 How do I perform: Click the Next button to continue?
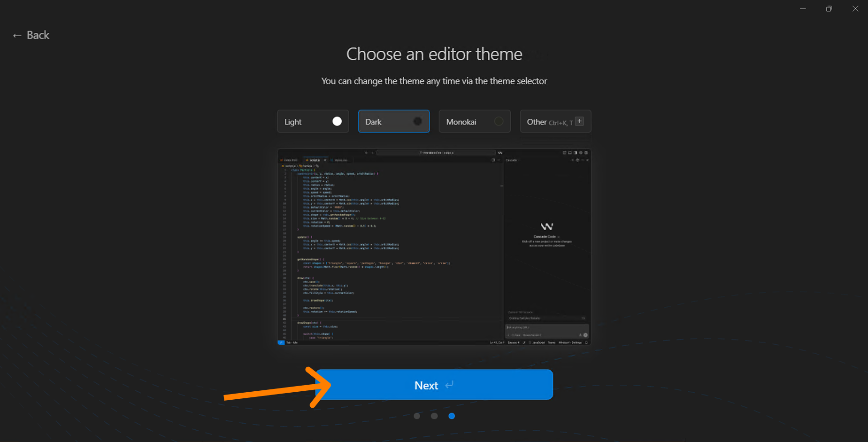[434, 385]
